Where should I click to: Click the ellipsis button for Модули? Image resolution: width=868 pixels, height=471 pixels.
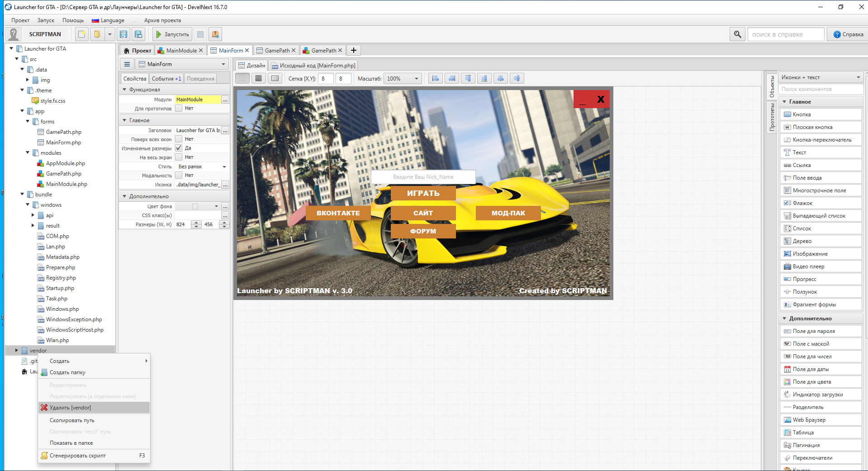click(225, 100)
